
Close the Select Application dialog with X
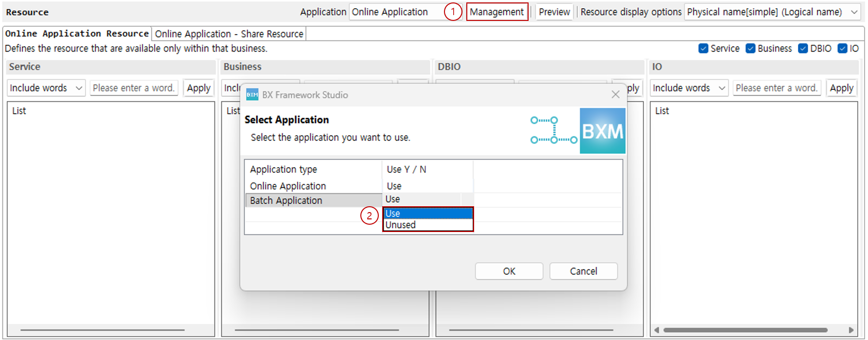coord(615,94)
